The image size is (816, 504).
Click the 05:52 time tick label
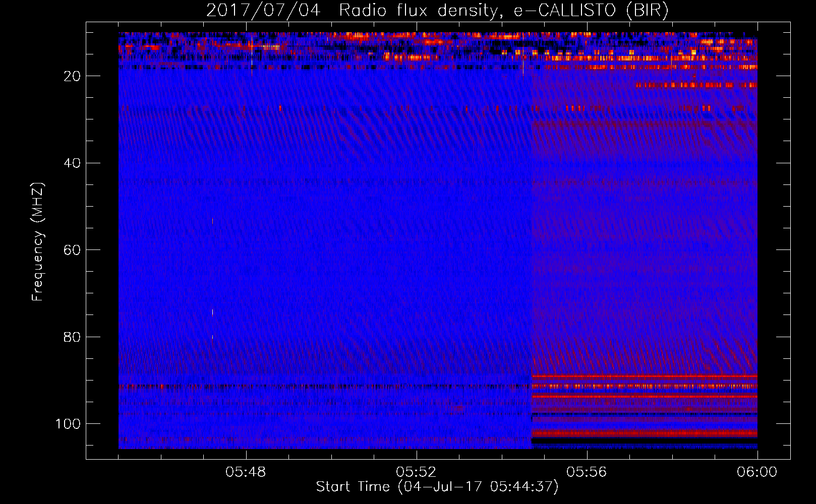416,472
